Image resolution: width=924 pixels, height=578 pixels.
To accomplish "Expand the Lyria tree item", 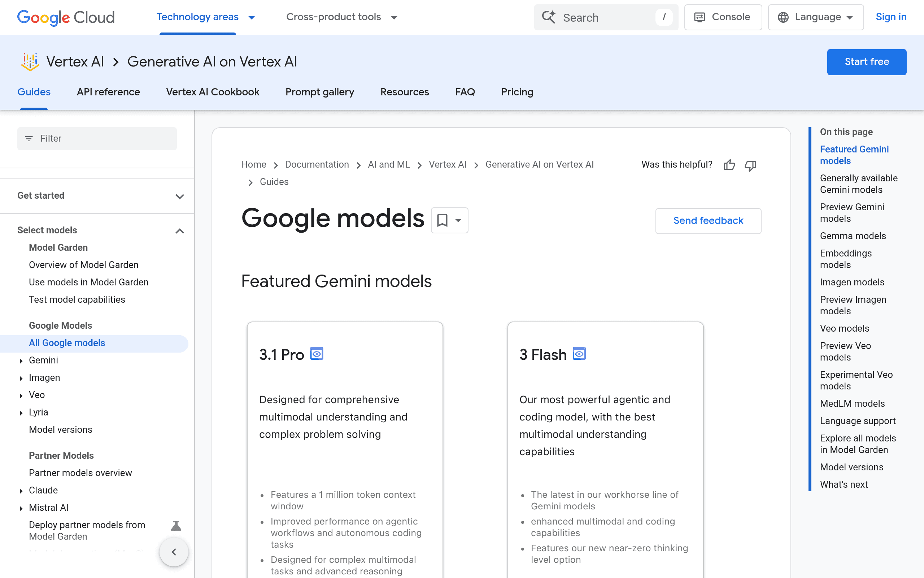I will click(21, 413).
